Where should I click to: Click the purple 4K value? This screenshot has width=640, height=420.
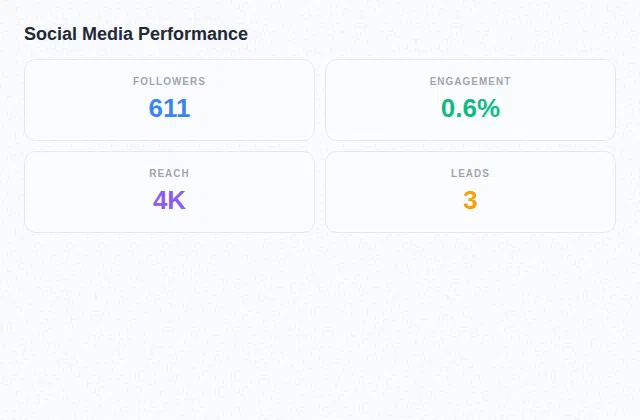(x=169, y=201)
